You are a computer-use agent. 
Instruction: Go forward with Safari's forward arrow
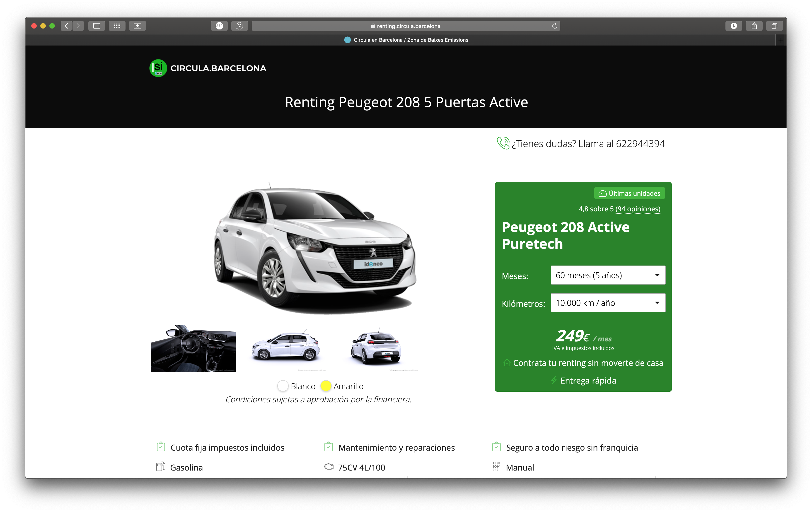[78, 26]
